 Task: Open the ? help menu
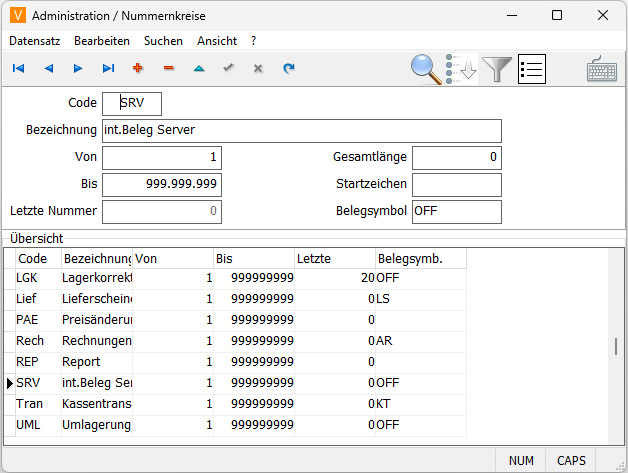pyautogui.click(x=254, y=41)
